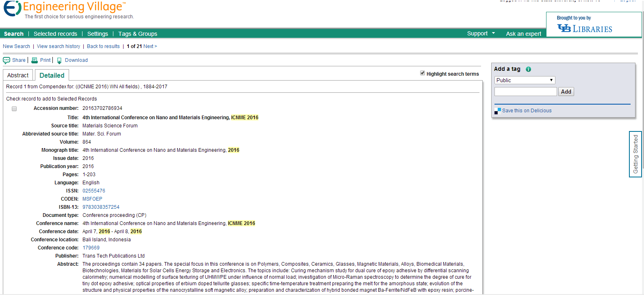This screenshot has width=644, height=295.
Task: Expand the Support menu arrow
Action: point(493,33)
